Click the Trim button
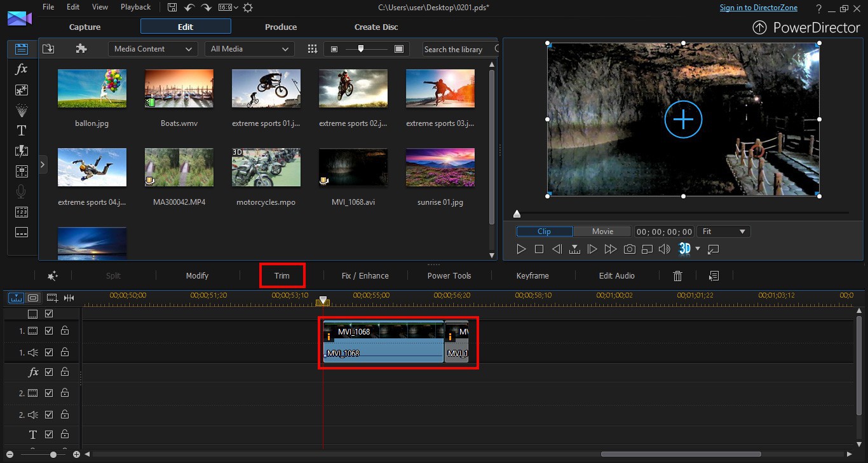This screenshot has height=463, width=868. [282, 275]
